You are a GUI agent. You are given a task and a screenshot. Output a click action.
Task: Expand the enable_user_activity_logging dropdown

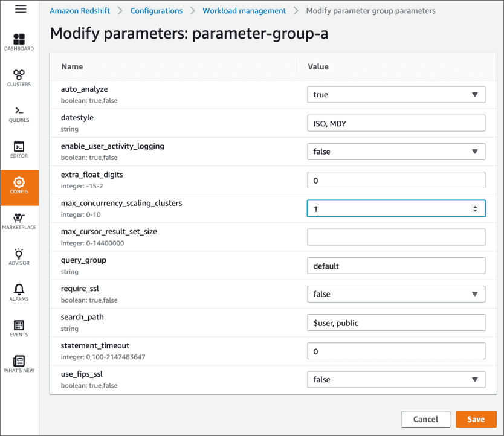coord(396,152)
